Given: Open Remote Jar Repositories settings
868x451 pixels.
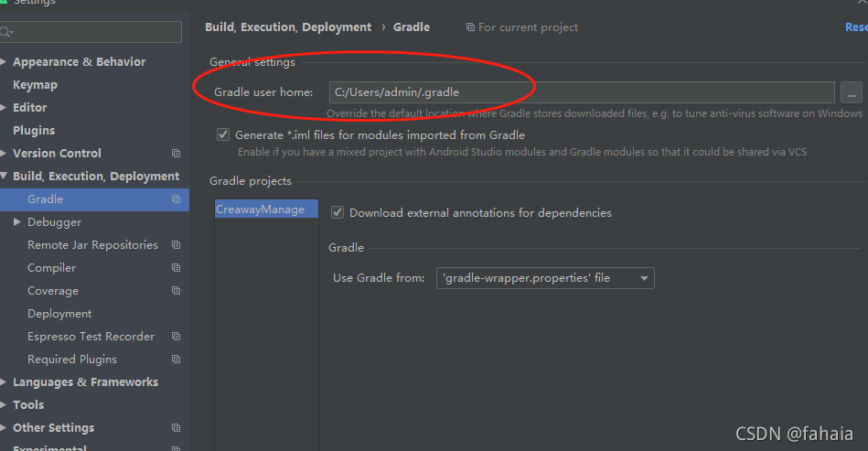Looking at the screenshot, I should tap(92, 244).
